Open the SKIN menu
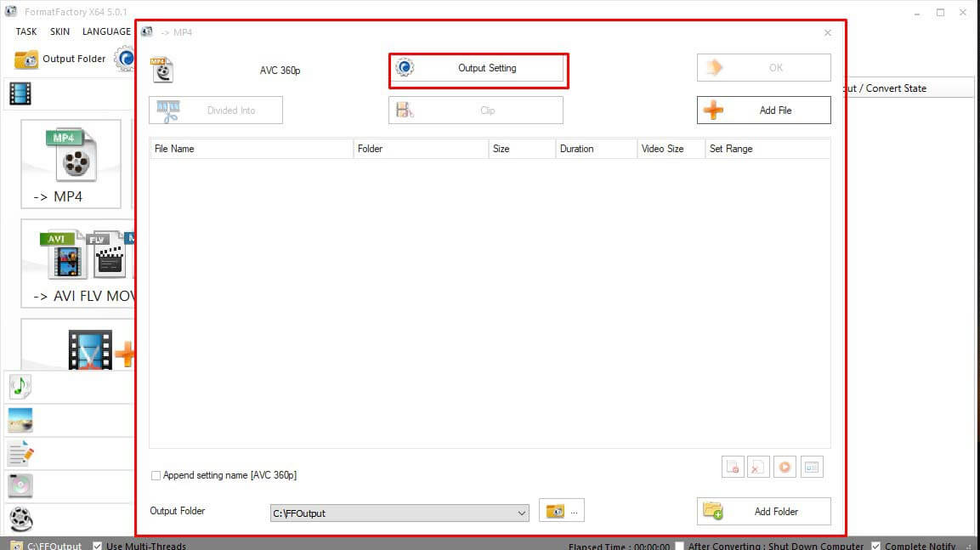 click(60, 31)
